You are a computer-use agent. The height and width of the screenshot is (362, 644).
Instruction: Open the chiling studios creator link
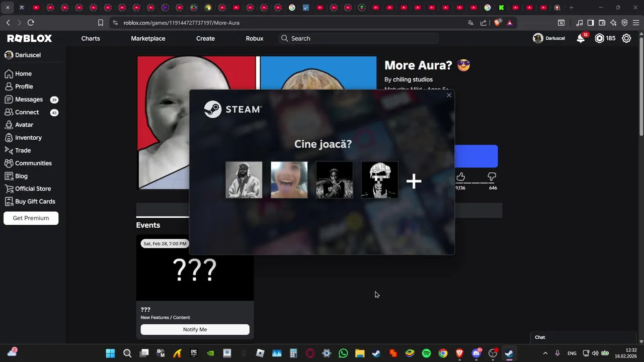point(413,79)
